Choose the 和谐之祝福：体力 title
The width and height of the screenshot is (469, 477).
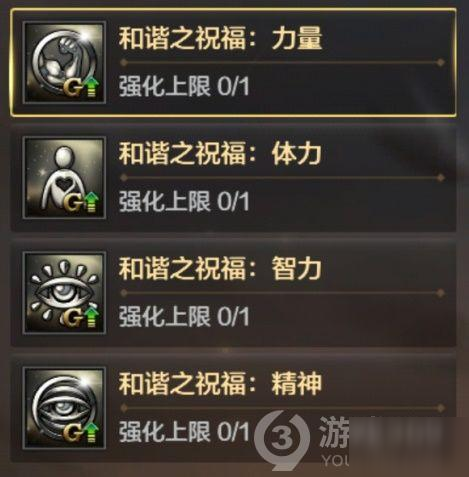click(220, 153)
